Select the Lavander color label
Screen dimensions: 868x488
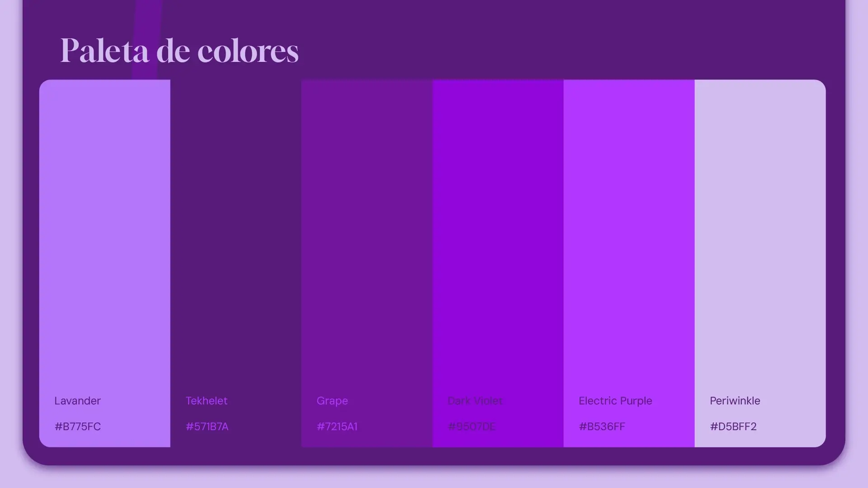pos(77,401)
